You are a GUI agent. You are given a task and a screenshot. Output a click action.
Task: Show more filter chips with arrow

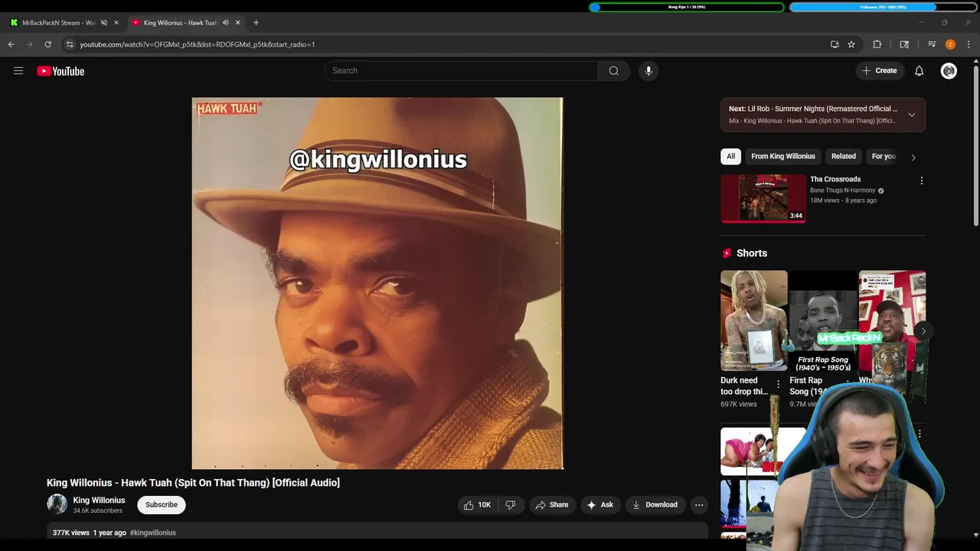pos(913,157)
